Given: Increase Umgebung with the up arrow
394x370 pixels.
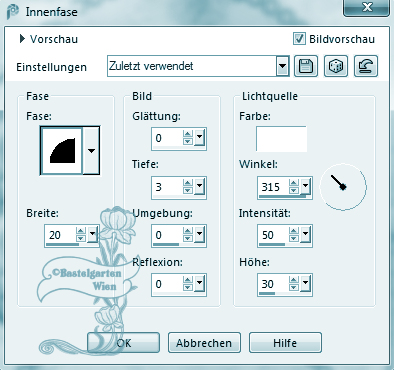Looking at the screenshot, I should click(188, 231).
